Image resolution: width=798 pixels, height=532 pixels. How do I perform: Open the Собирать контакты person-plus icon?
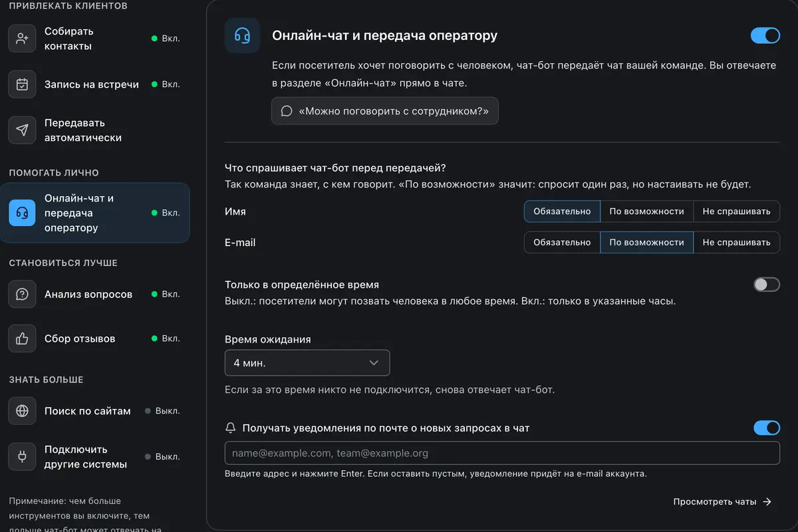(22, 39)
